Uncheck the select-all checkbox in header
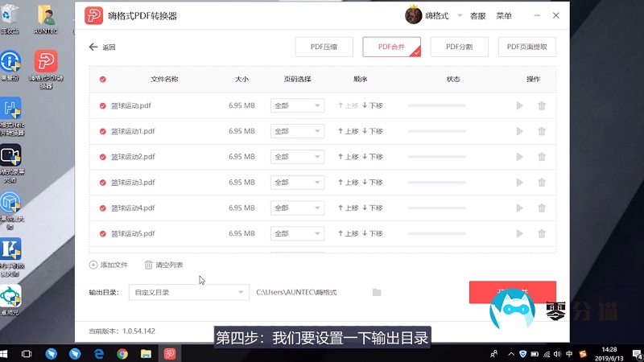The width and height of the screenshot is (644, 362). pyautogui.click(x=102, y=79)
